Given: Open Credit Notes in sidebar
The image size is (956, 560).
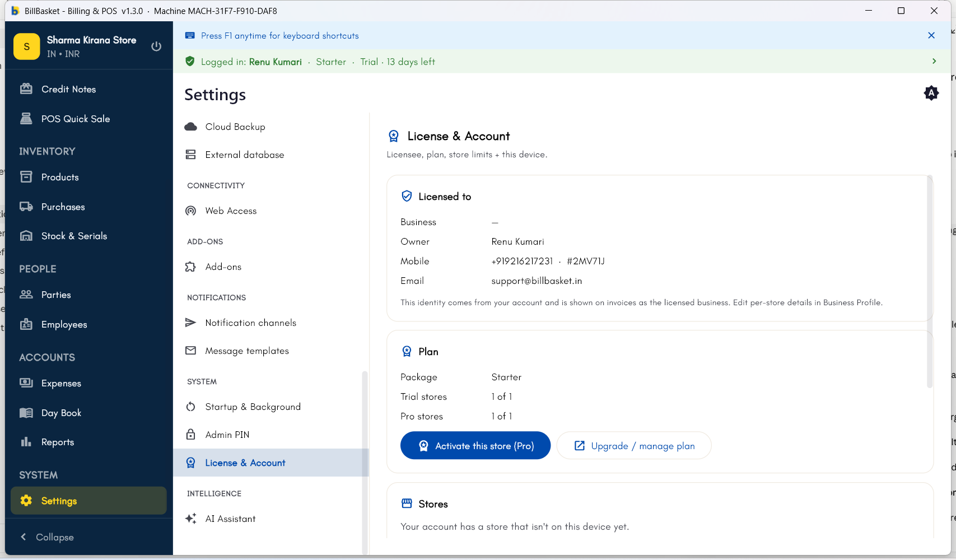Looking at the screenshot, I should click(88, 89).
